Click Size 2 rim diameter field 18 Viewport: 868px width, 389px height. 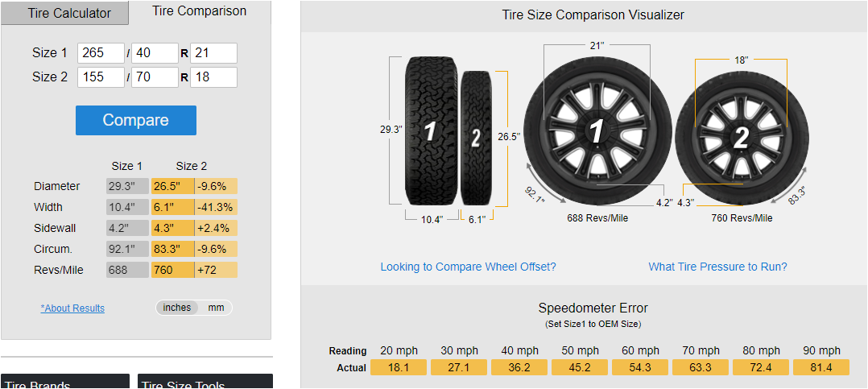(213, 77)
